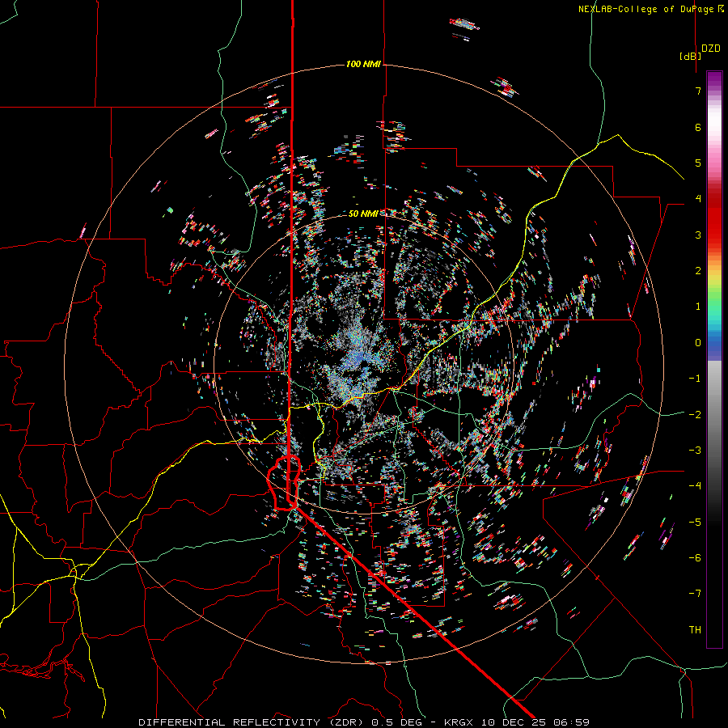Click the [dB] unit label
This screenshot has height=728, width=728.
(x=691, y=56)
